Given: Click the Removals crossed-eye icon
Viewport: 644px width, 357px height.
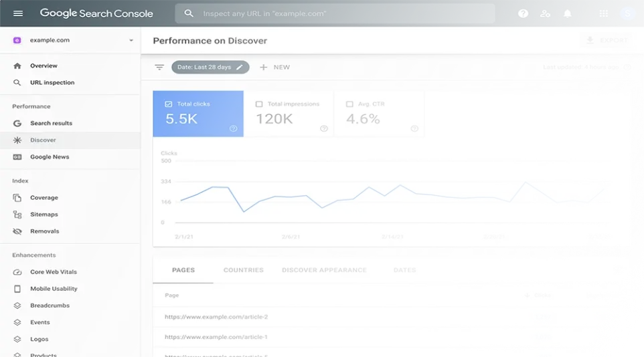Looking at the screenshot, I should pos(17,231).
